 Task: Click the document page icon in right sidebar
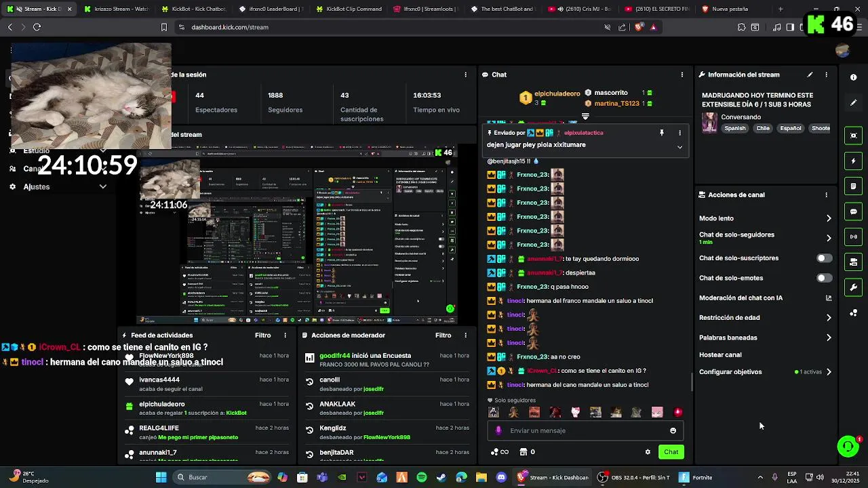point(854,186)
